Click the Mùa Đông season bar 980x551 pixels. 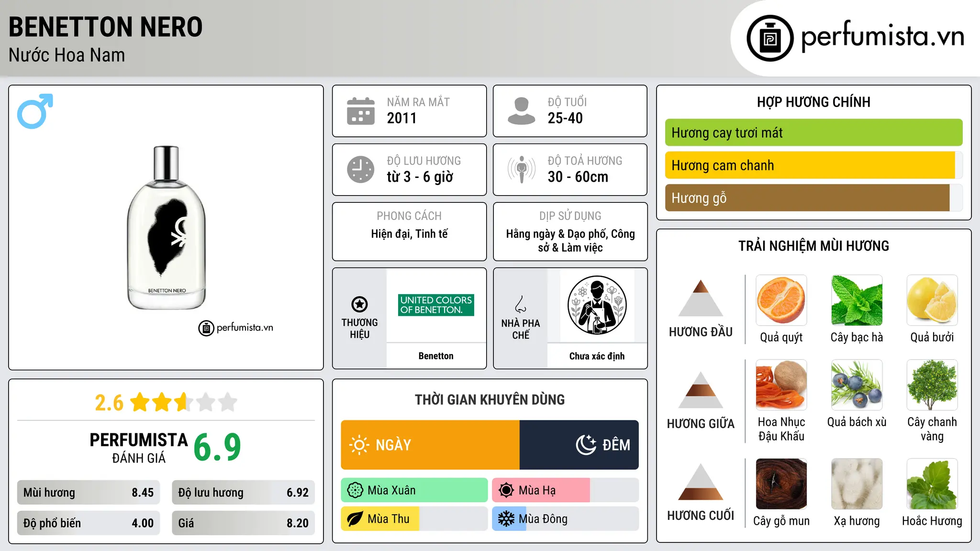pyautogui.click(x=565, y=519)
